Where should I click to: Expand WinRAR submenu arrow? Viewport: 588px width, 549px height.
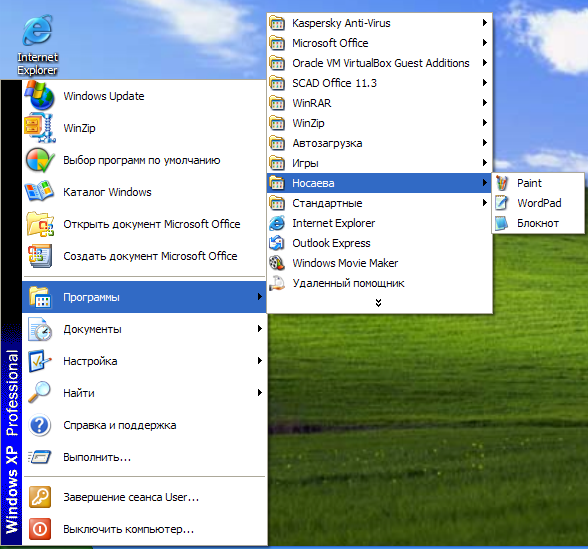point(484,103)
